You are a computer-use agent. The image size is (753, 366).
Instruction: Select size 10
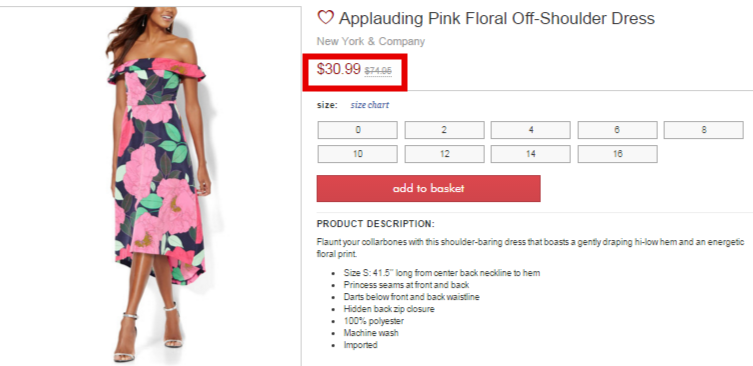(x=357, y=154)
